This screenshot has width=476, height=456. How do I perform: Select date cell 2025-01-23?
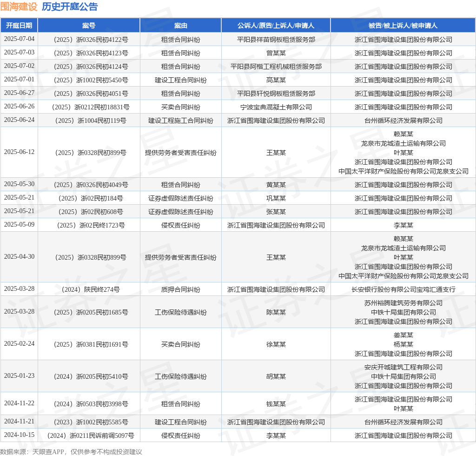19,376
